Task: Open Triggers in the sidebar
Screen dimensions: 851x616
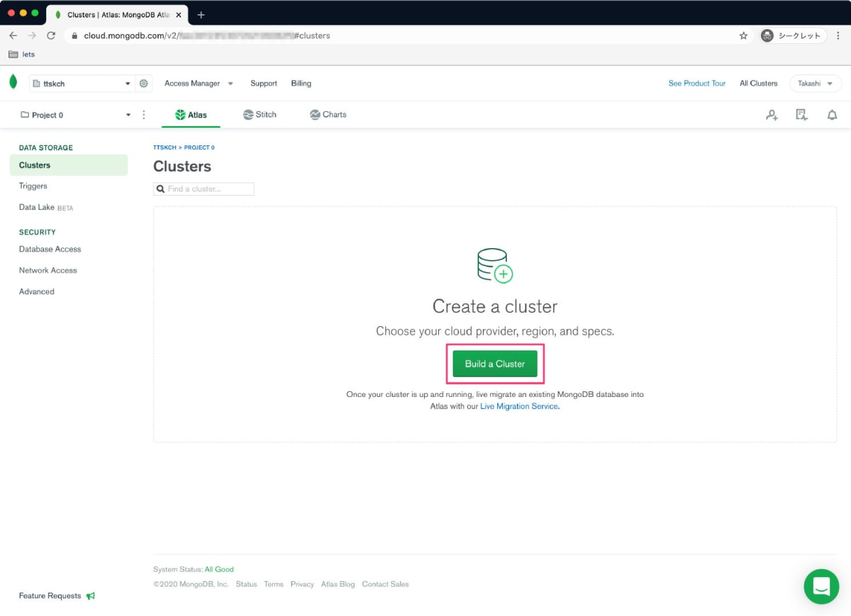Action: (33, 186)
